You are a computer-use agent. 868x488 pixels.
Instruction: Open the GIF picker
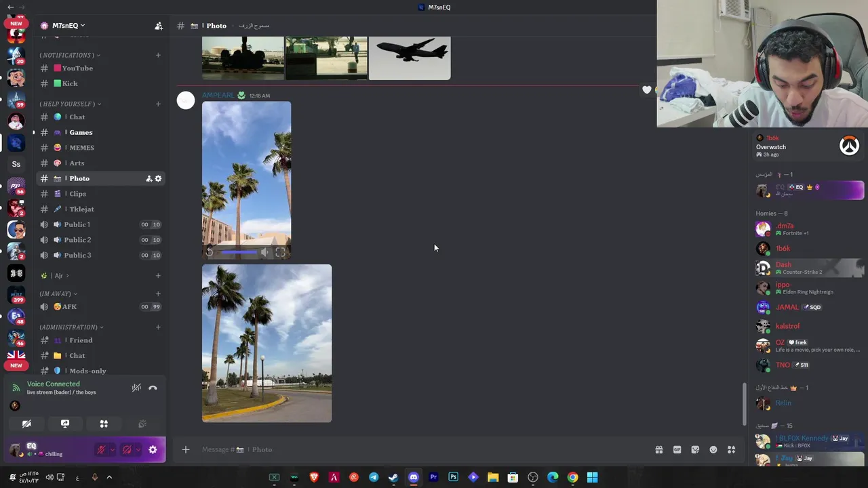coord(677,449)
